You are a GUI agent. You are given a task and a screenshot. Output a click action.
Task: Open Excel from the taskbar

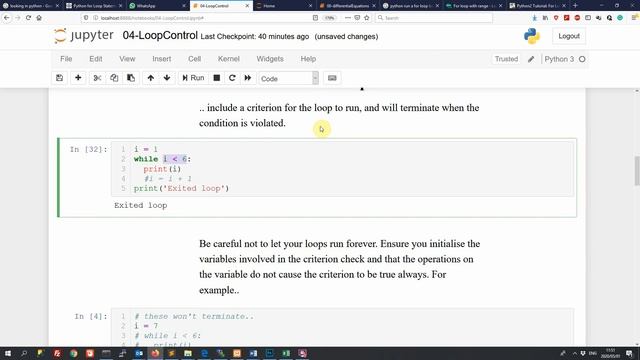click(286, 353)
